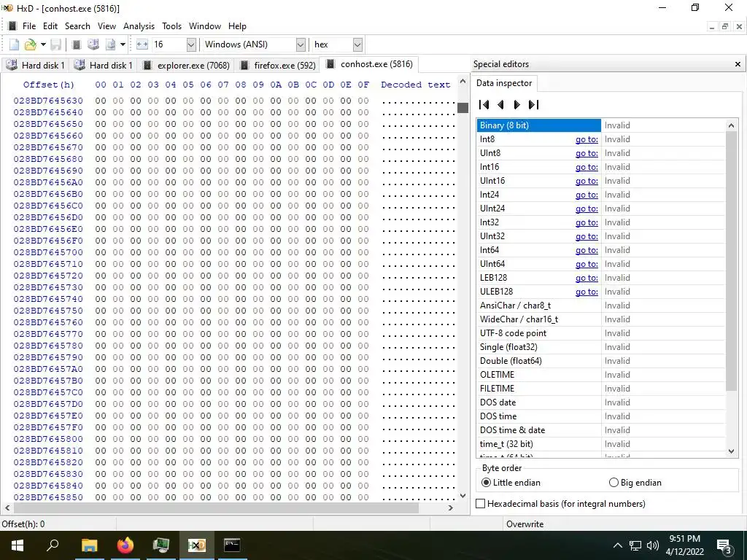Click offset 028BD7645700 in hex view
747x560 pixels.
click(x=48, y=252)
